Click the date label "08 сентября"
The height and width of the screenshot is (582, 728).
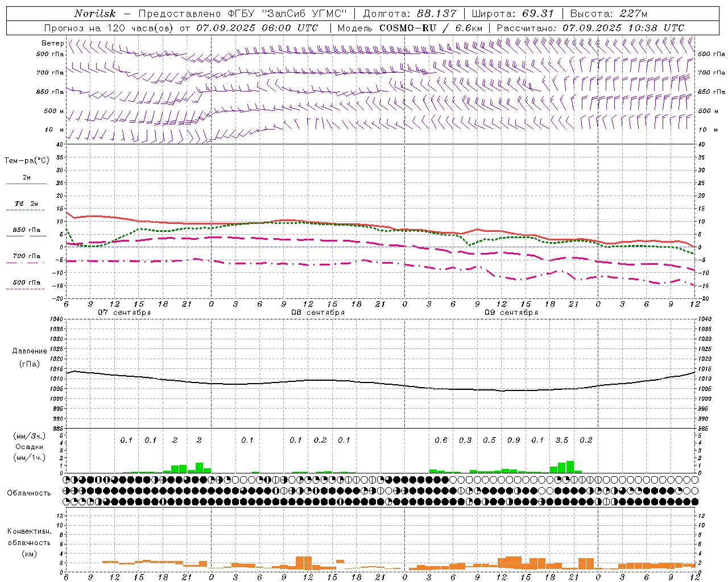318,313
